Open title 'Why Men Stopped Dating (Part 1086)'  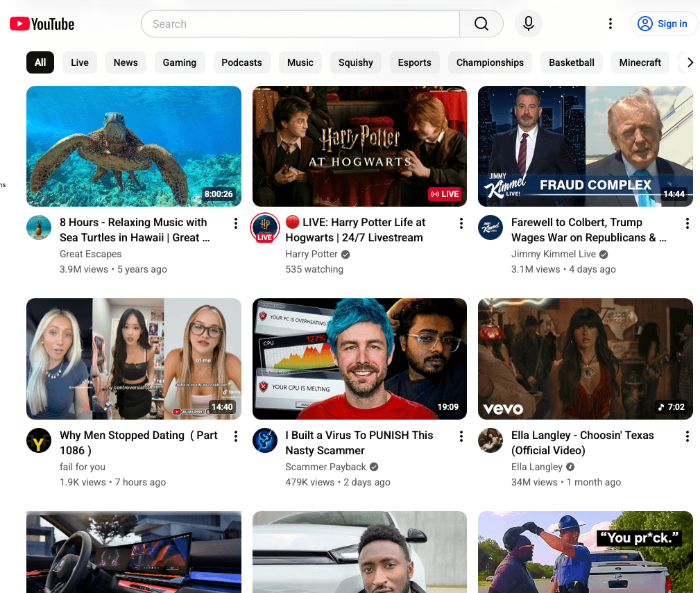138,442
